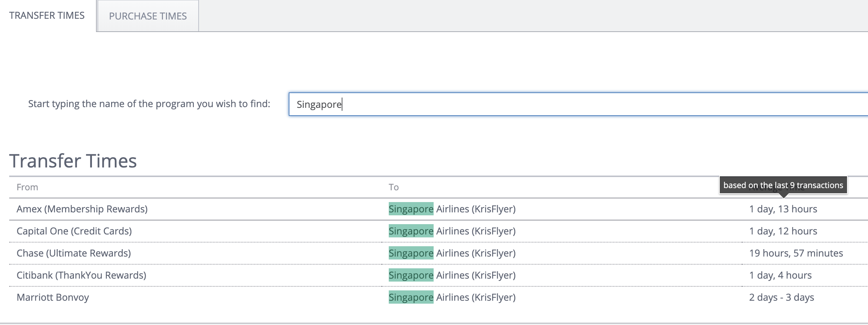Select Capital One (Credit Cards) entry
Viewport: 868px width, 325px height.
coord(74,231)
